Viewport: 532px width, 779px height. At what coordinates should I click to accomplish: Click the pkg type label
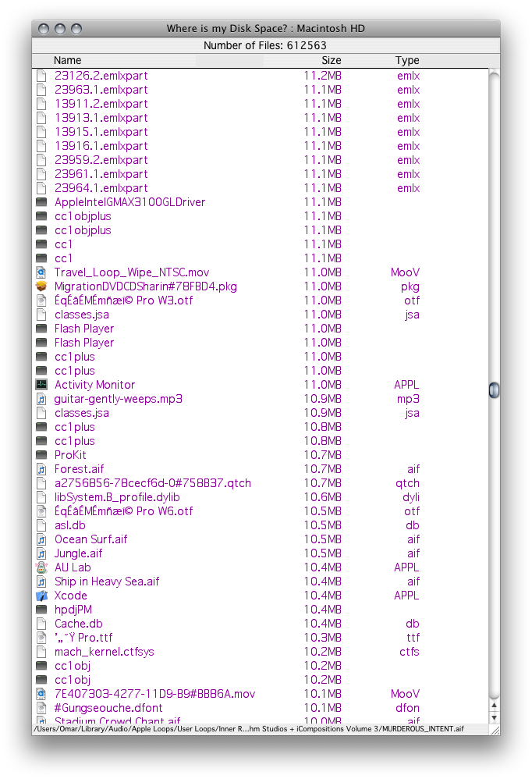pyautogui.click(x=410, y=287)
